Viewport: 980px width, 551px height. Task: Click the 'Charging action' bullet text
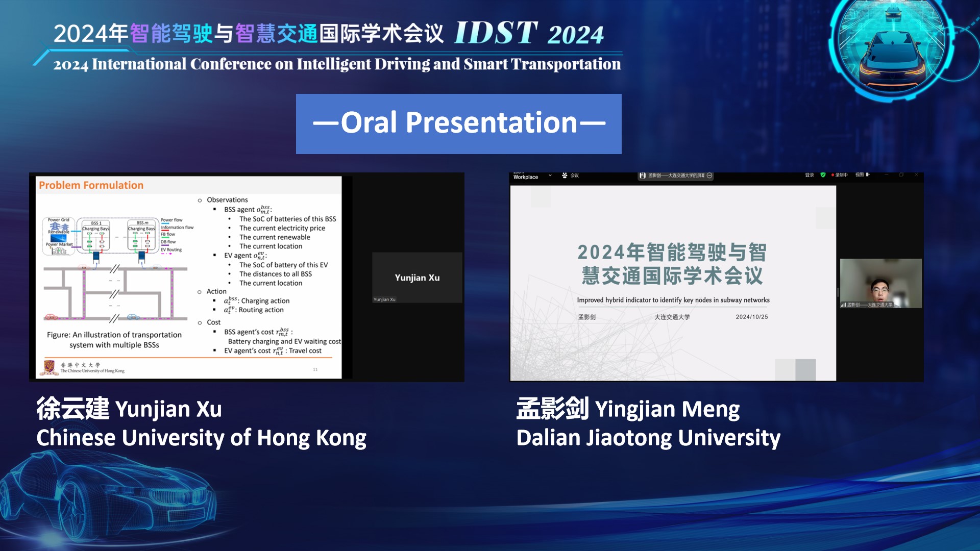(x=265, y=301)
